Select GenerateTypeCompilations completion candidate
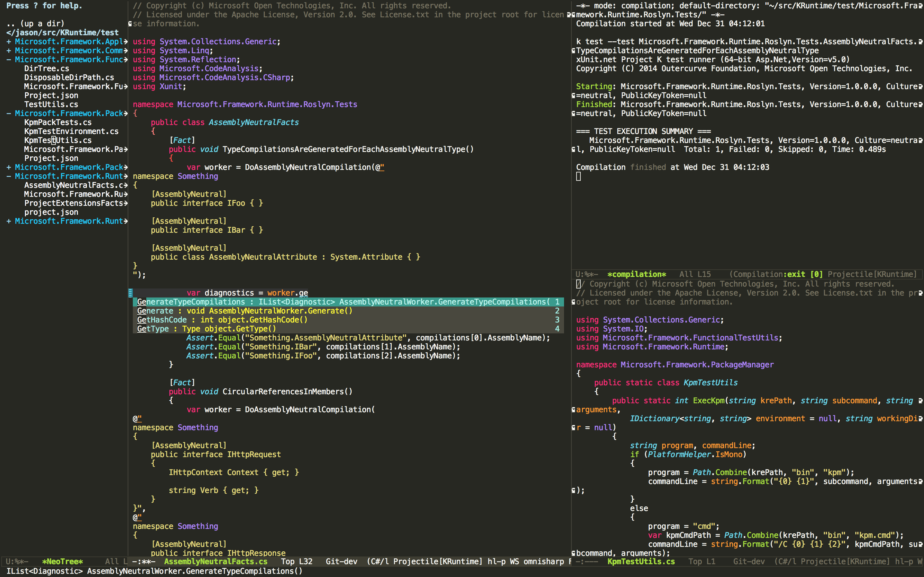Screen dimensions: 924x577 (x=191, y=302)
